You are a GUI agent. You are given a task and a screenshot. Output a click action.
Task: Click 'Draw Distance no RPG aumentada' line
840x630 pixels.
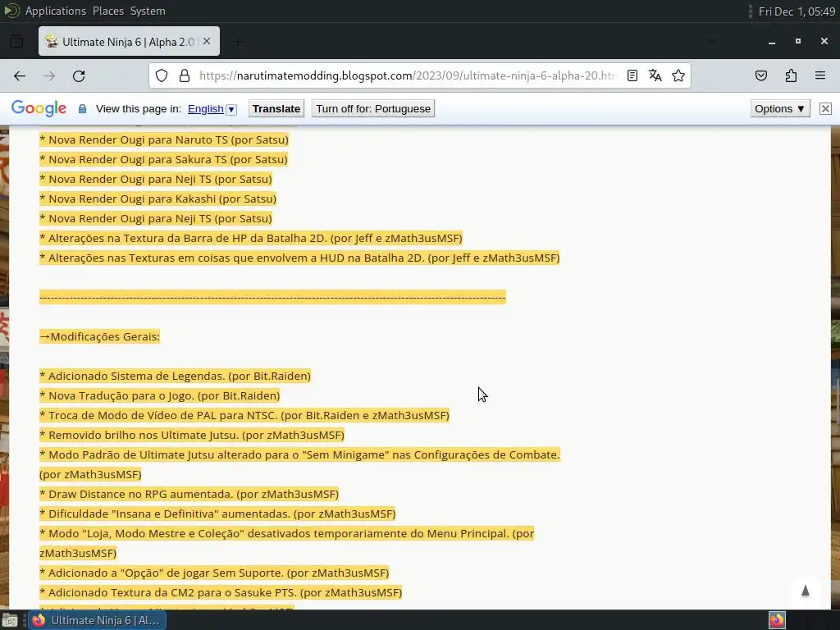pyautogui.click(x=189, y=494)
